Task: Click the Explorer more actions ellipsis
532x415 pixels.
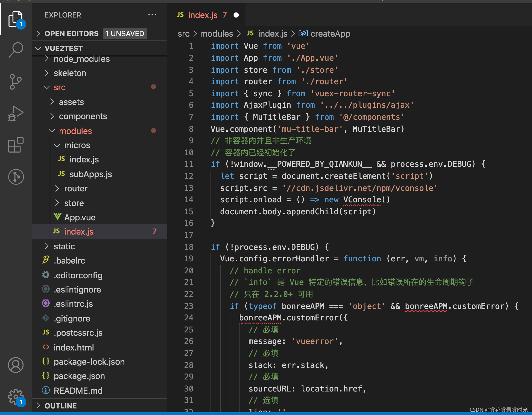Action: (152, 15)
